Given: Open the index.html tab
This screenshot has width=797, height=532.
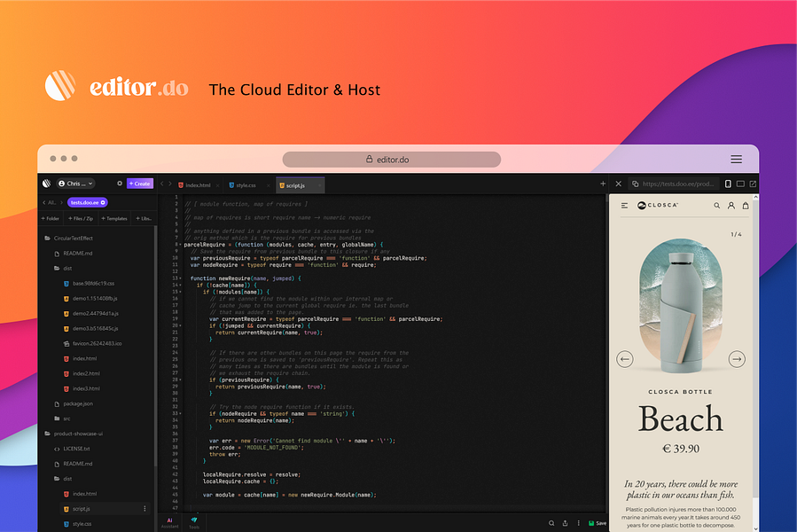Looking at the screenshot, I should pyautogui.click(x=197, y=186).
